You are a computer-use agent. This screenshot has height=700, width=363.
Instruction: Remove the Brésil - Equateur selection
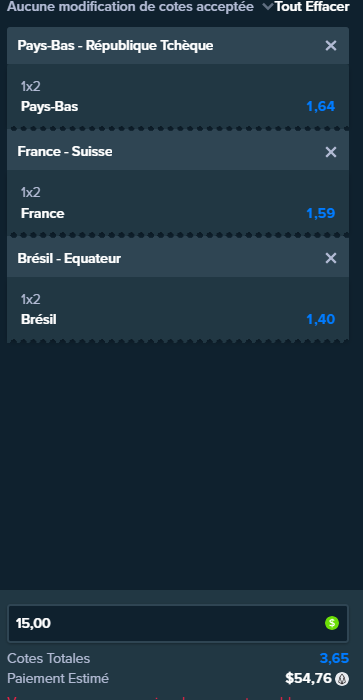click(x=331, y=258)
